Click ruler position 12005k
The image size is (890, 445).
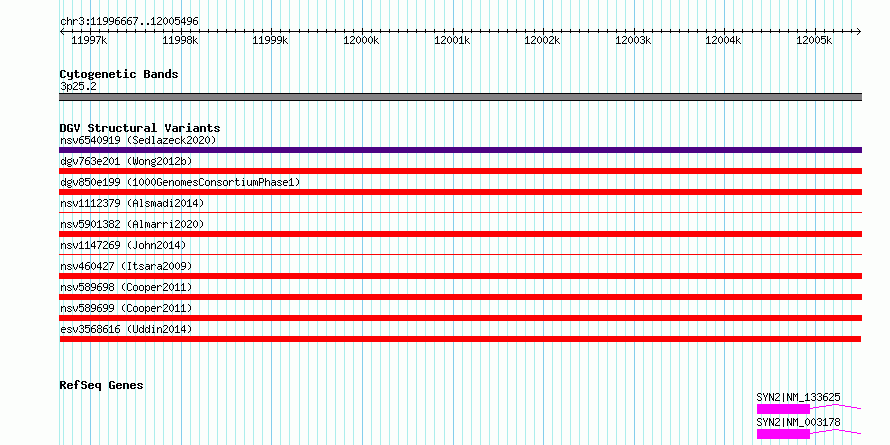pos(815,41)
